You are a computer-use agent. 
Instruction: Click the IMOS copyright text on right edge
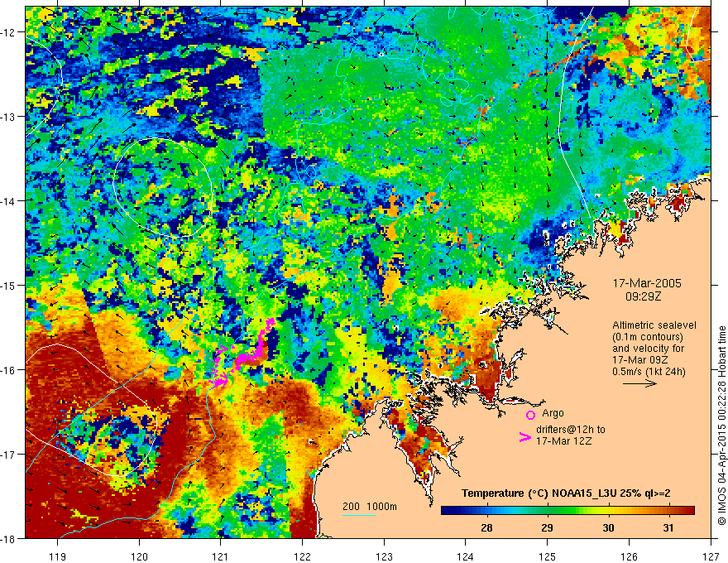coord(721,426)
